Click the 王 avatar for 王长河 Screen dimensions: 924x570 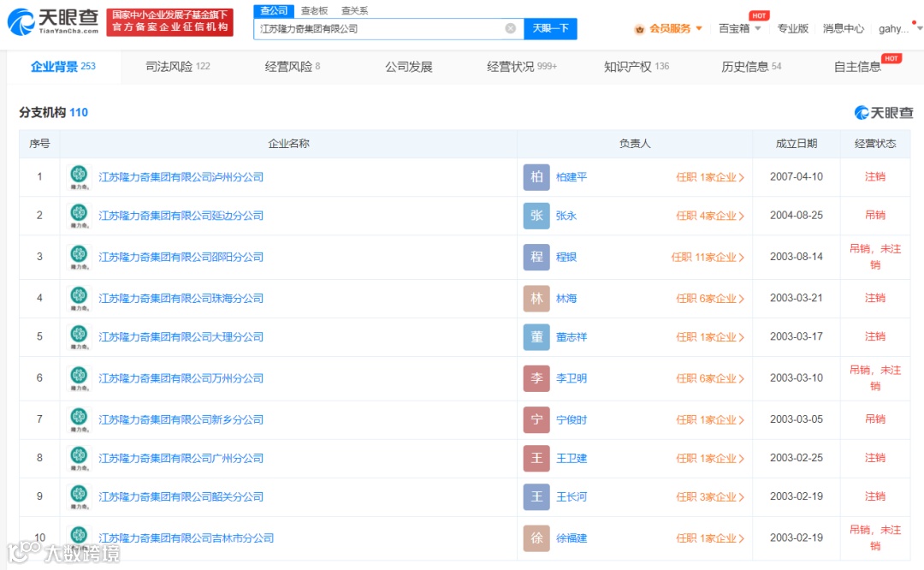tap(536, 496)
